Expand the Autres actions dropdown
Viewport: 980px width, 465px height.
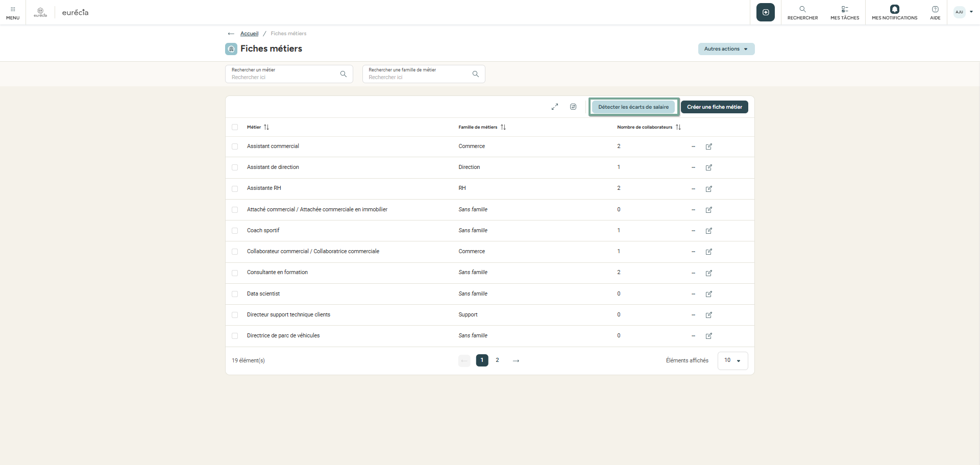click(x=726, y=49)
